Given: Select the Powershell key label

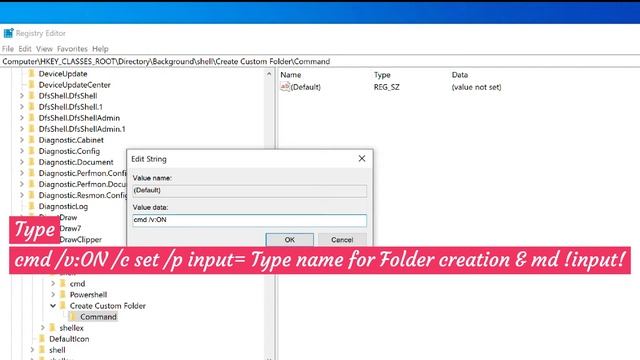Looking at the screenshot, I should [x=88, y=295].
